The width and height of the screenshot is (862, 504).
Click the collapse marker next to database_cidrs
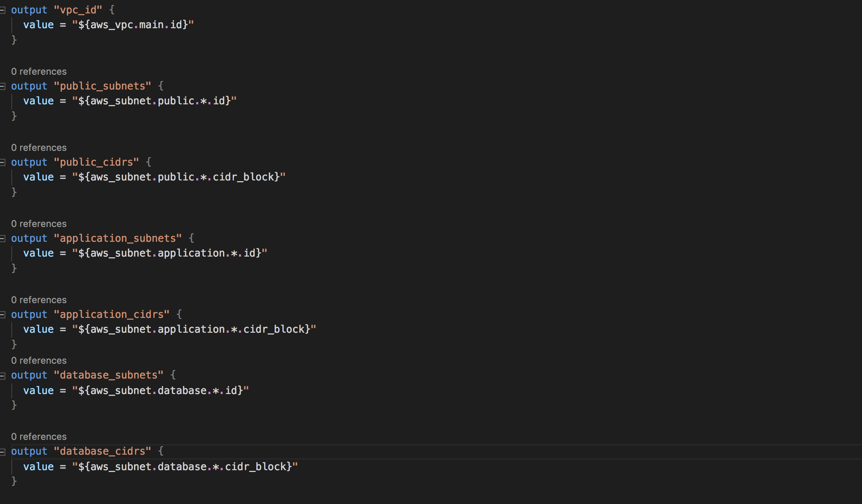coord(3,451)
